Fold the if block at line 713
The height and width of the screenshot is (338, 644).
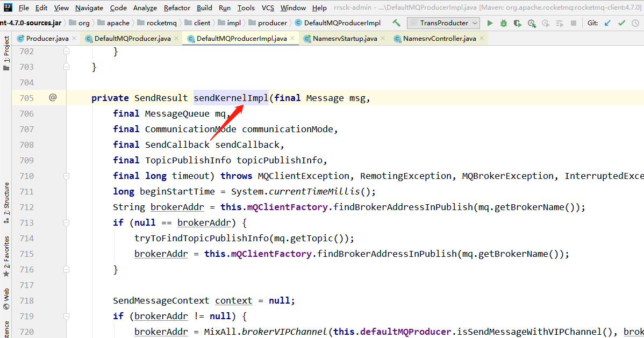coord(66,222)
